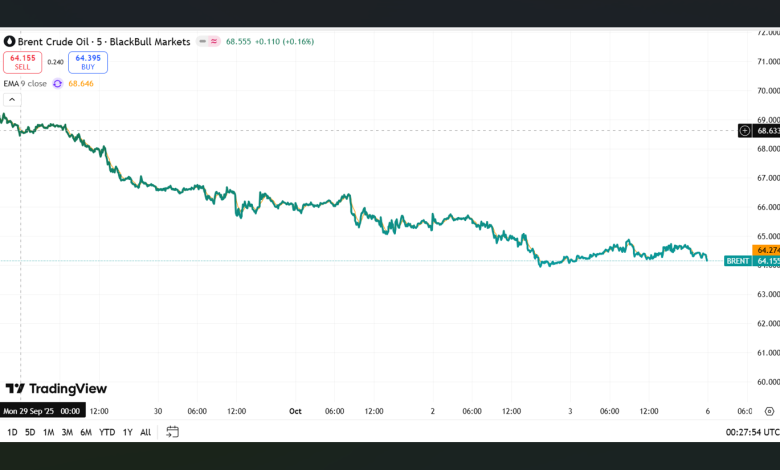This screenshot has width=780, height=470.
Task: Choose the YTD time range
Action: [x=106, y=432]
